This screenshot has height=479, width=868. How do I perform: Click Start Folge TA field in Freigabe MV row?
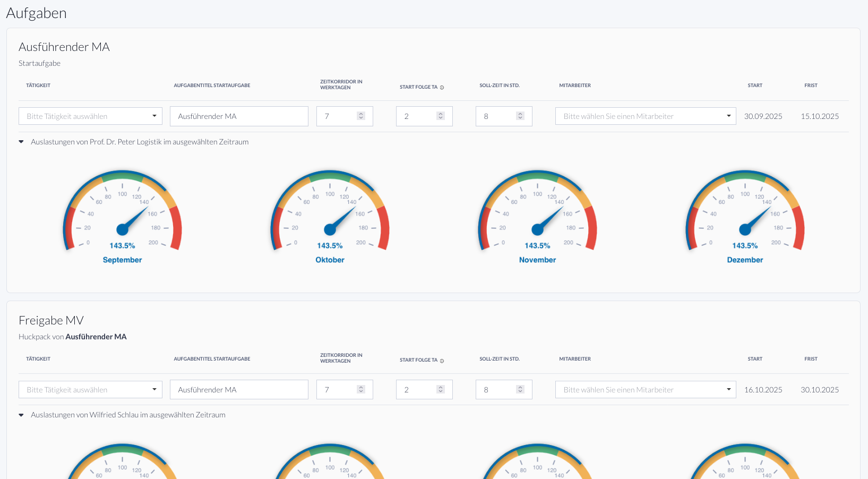click(x=417, y=390)
